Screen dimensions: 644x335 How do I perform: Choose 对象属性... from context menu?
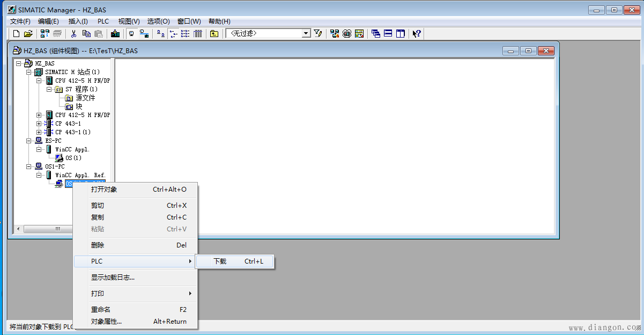[x=135, y=322]
